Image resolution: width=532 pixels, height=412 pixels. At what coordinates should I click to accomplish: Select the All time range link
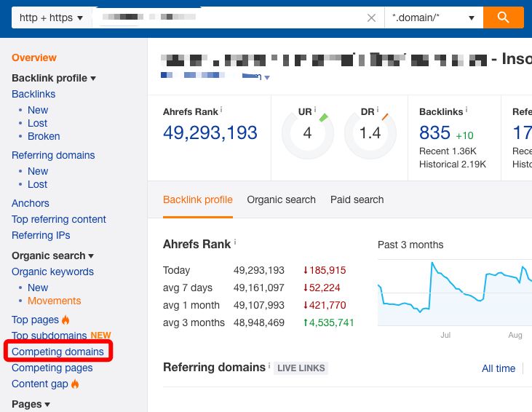pos(499,368)
